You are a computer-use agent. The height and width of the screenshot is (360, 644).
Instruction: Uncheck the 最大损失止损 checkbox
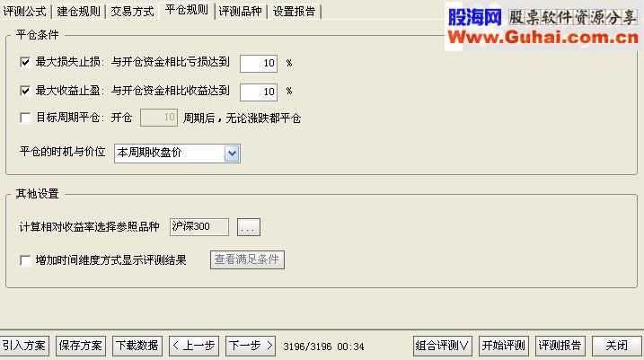coord(25,63)
